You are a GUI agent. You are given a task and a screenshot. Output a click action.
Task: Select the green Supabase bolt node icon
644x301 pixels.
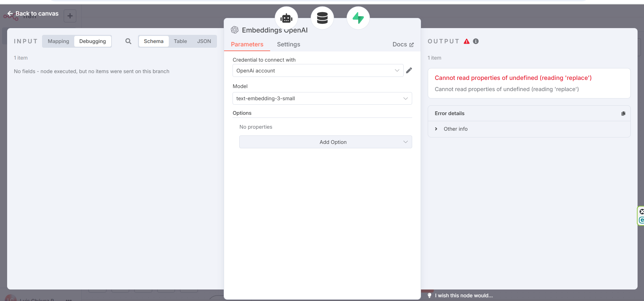pos(358,18)
